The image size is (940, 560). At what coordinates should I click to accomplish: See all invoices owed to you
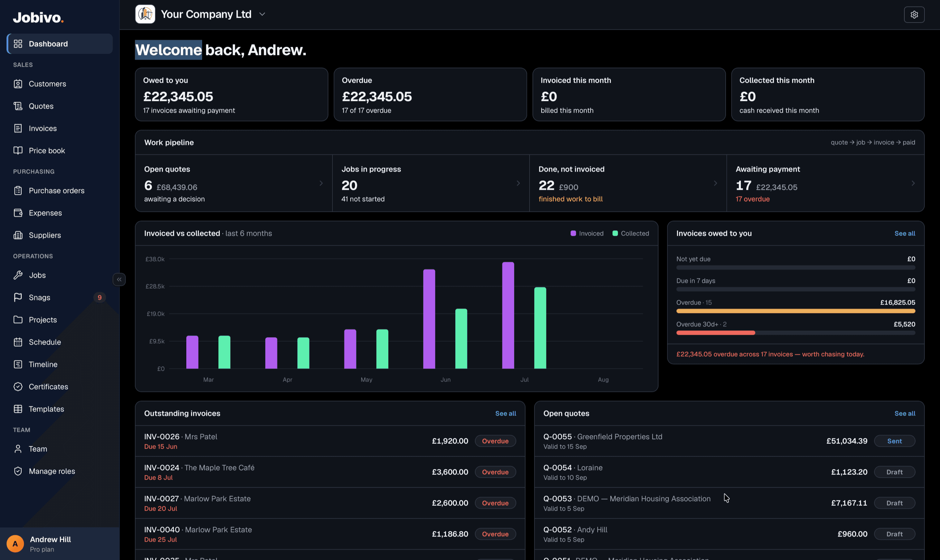[x=905, y=234]
